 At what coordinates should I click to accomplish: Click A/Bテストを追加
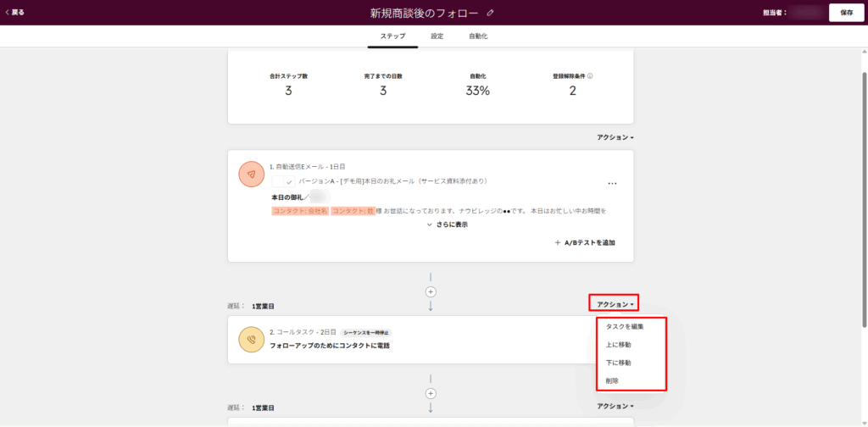(x=585, y=242)
